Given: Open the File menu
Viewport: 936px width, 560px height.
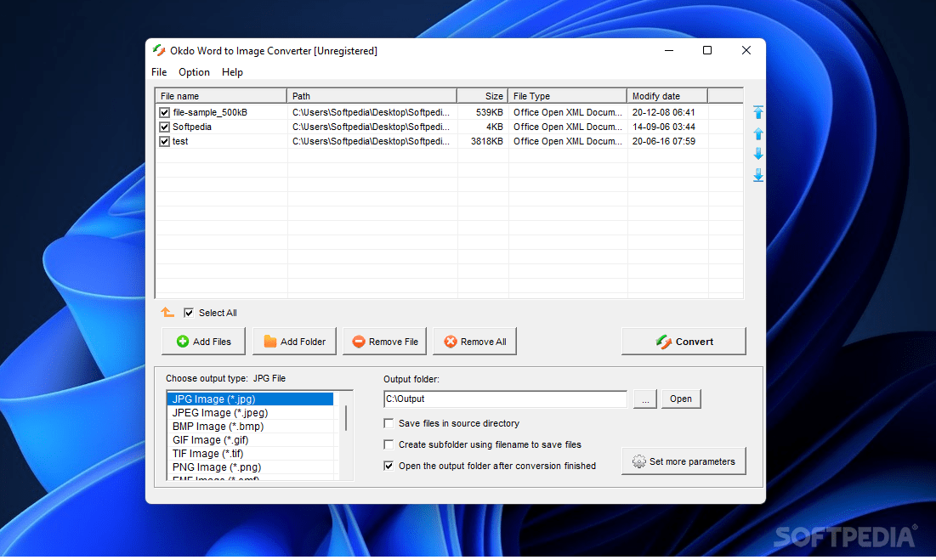Looking at the screenshot, I should tap(159, 72).
